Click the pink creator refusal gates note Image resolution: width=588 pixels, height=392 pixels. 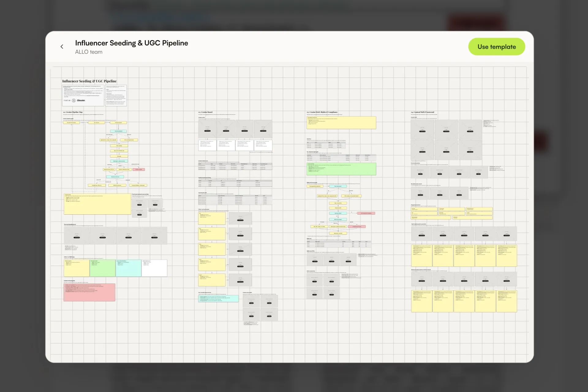pyautogui.click(x=89, y=292)
